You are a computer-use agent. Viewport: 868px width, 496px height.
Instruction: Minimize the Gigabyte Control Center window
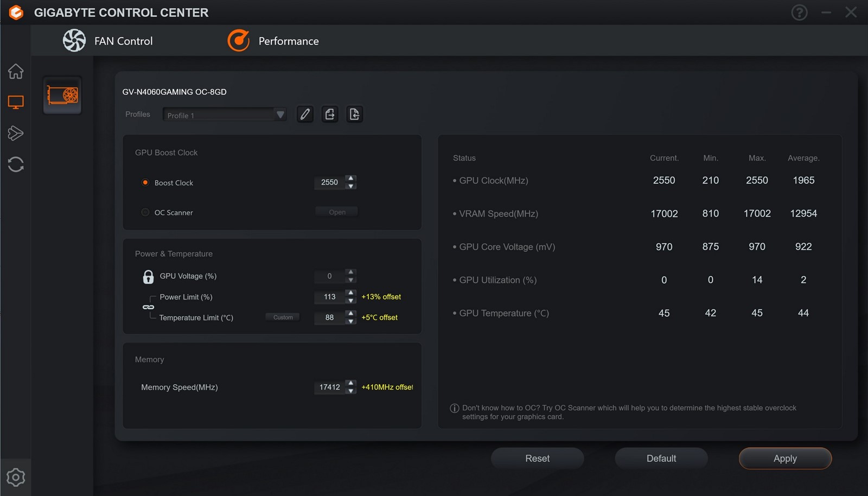(x=826, y=12)
